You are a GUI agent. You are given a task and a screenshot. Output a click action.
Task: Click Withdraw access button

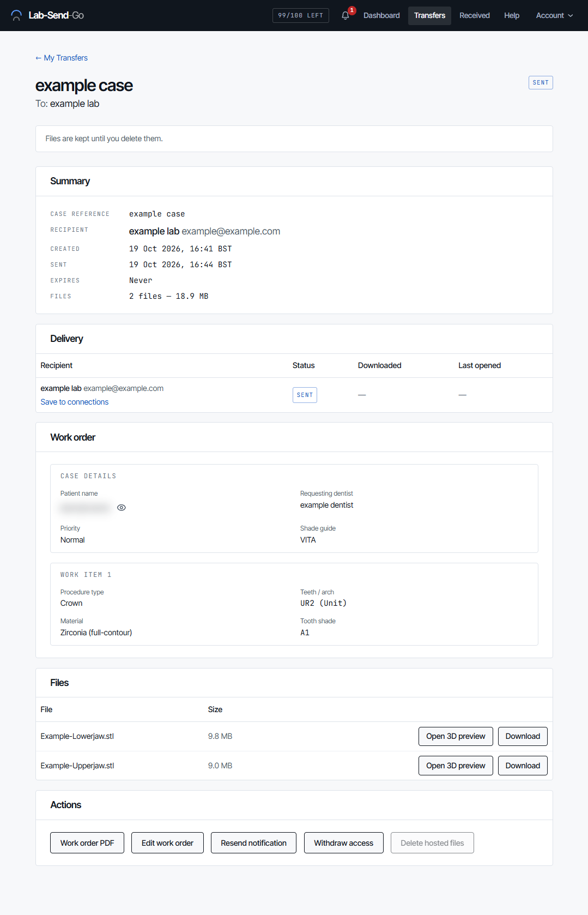[x=343, y=843]
